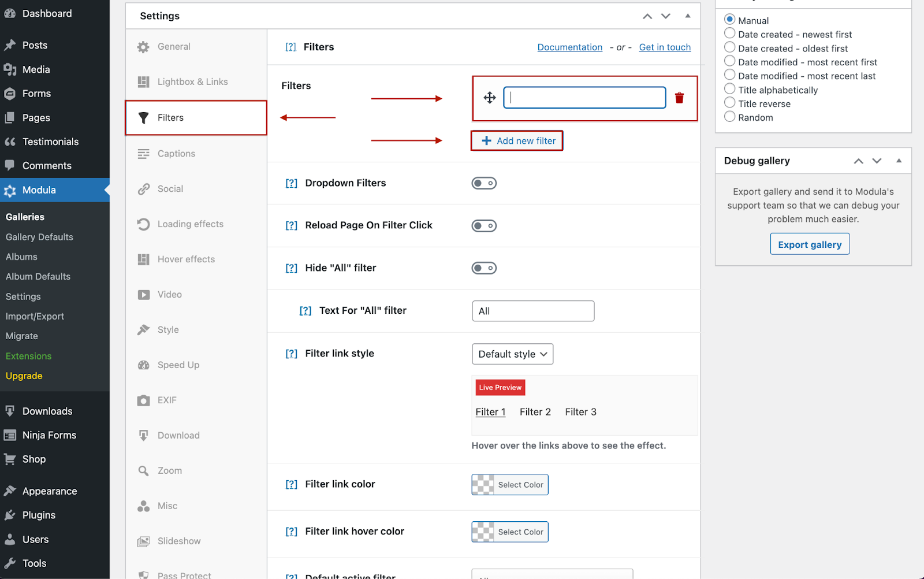Open the Style settings tab
Screen dimensions: 924x579
click(x=196, y=330)
